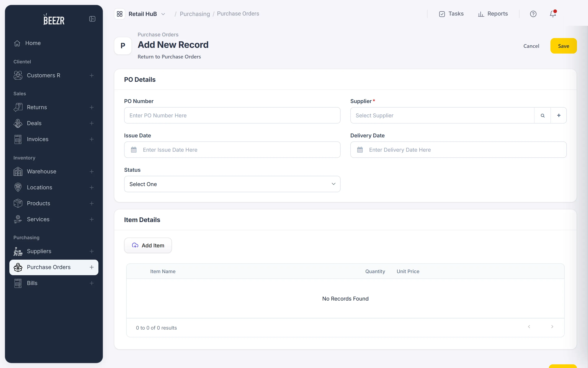The width and height of the screenshot is (588, 368).
Task: Click the plus next to Products
Action: click(92, 203)
